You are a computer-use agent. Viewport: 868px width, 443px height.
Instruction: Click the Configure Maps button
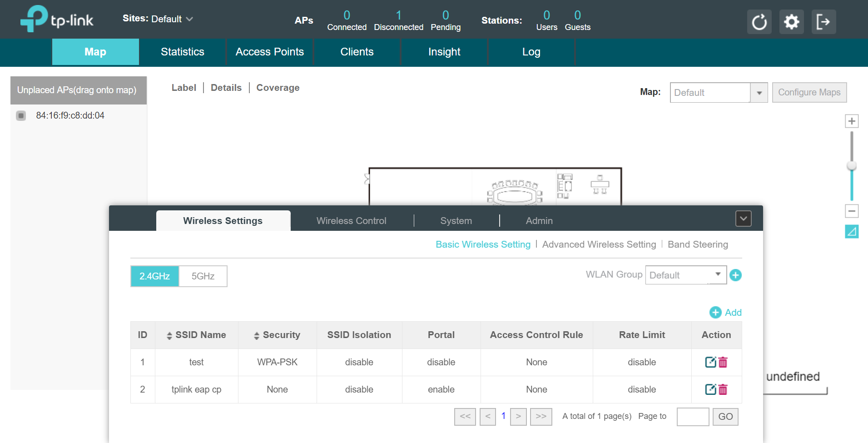tap(809, 92)
